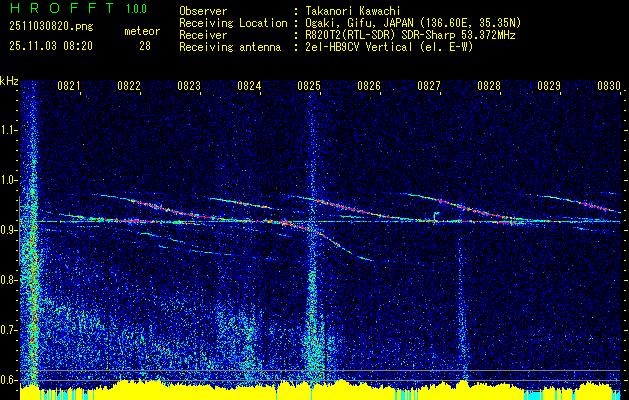This screenshot has width=629, height=400.
Task: Click the Observer label
Action: 203,11
